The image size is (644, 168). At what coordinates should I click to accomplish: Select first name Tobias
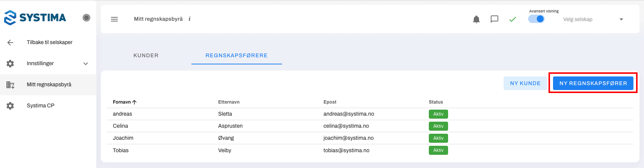121,150
